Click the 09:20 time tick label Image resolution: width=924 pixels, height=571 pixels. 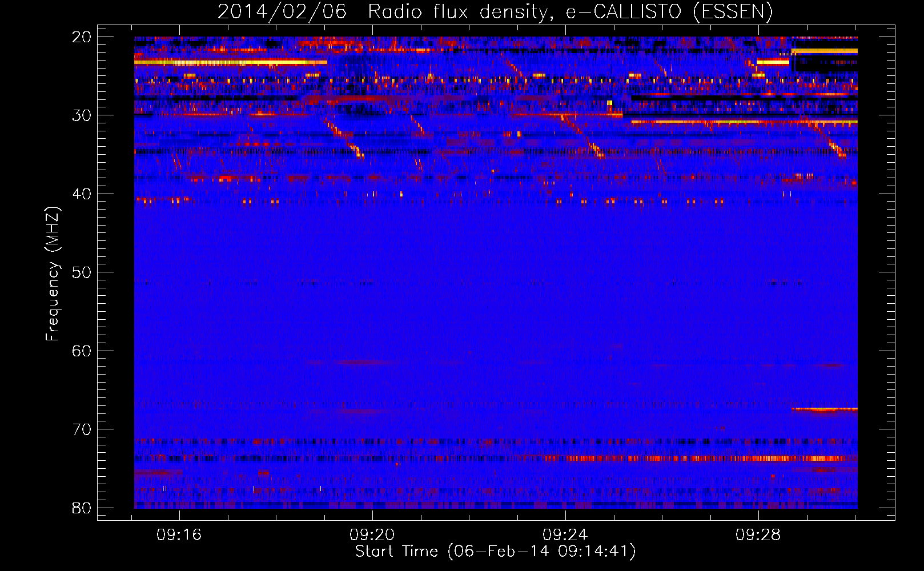coord(372,535)
